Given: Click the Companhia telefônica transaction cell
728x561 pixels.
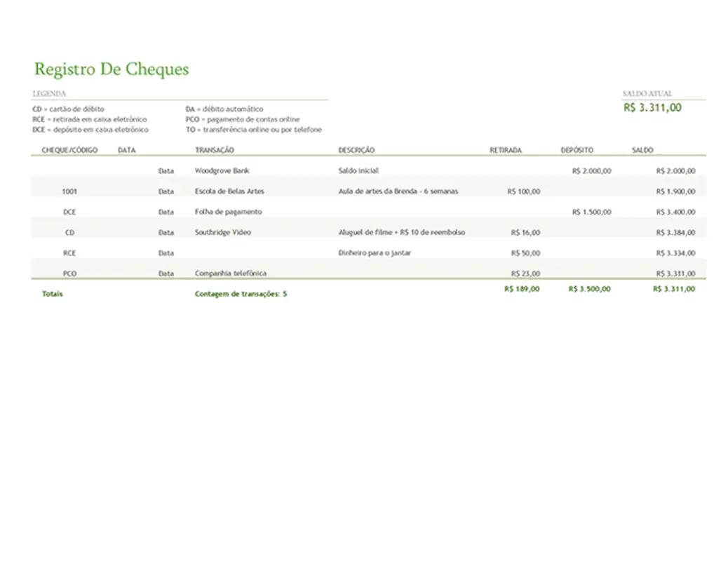Looking at the screenshot, I should [x=232, y=273].
